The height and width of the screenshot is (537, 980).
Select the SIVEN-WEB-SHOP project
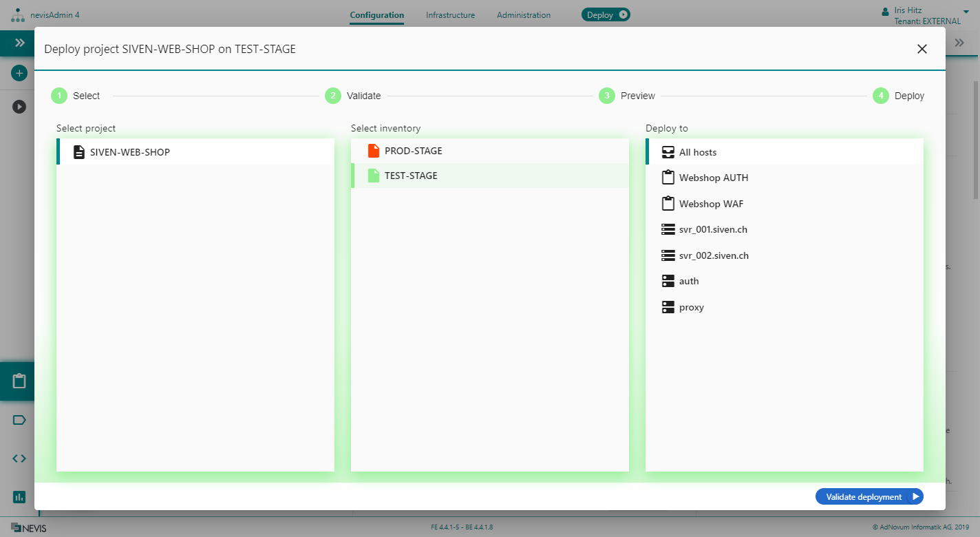point(195,152)
